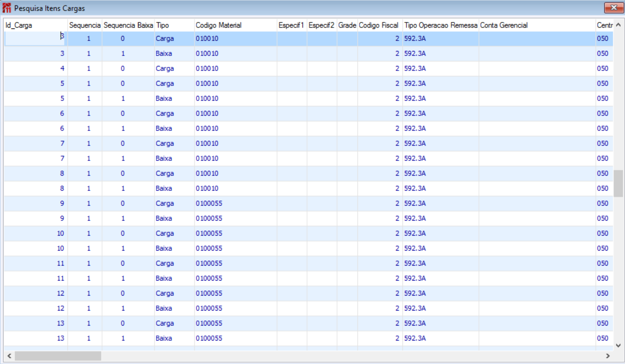
Task: Click the Conta Gerencial column header
Action: [537, 25]
